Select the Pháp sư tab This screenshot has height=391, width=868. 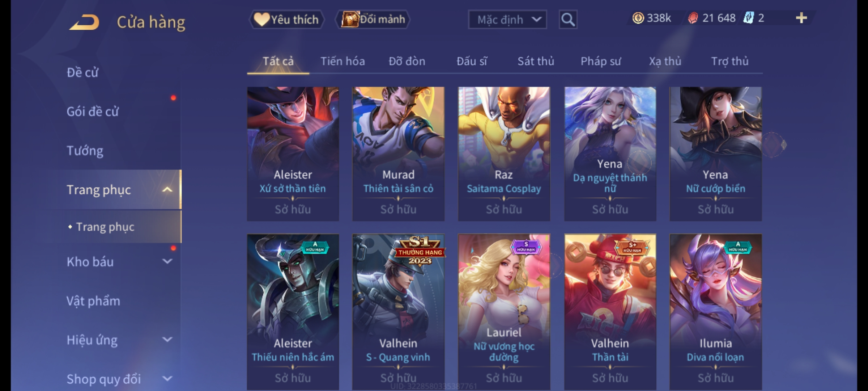click(601, 61)
